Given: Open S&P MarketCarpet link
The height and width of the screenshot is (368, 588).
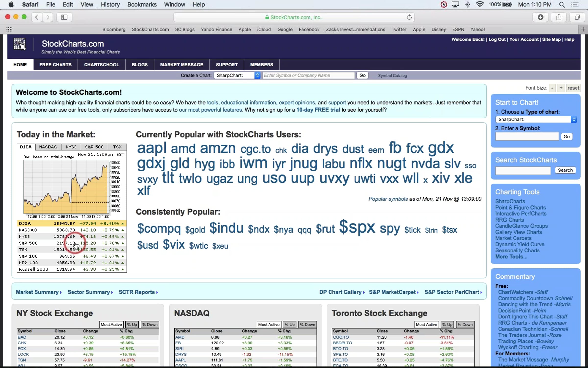Looking at the screenshot, I should [x=394, y=292].
